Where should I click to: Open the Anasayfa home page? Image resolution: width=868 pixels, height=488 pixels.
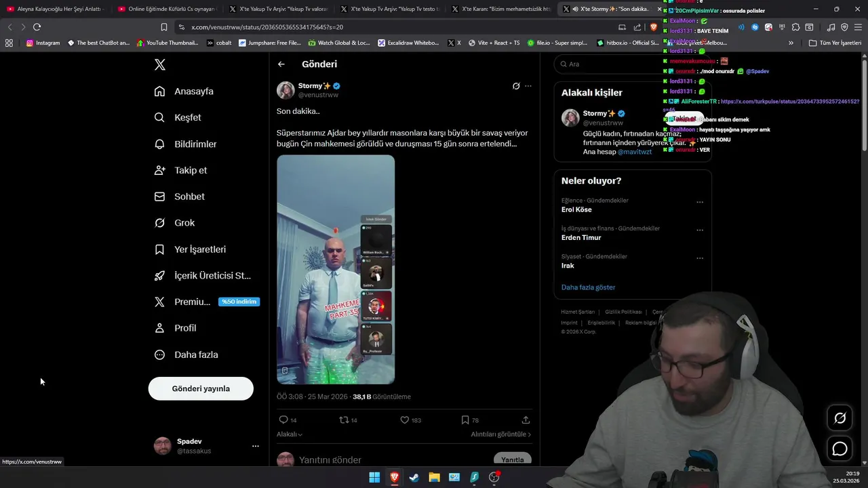[x=184, y=91]
